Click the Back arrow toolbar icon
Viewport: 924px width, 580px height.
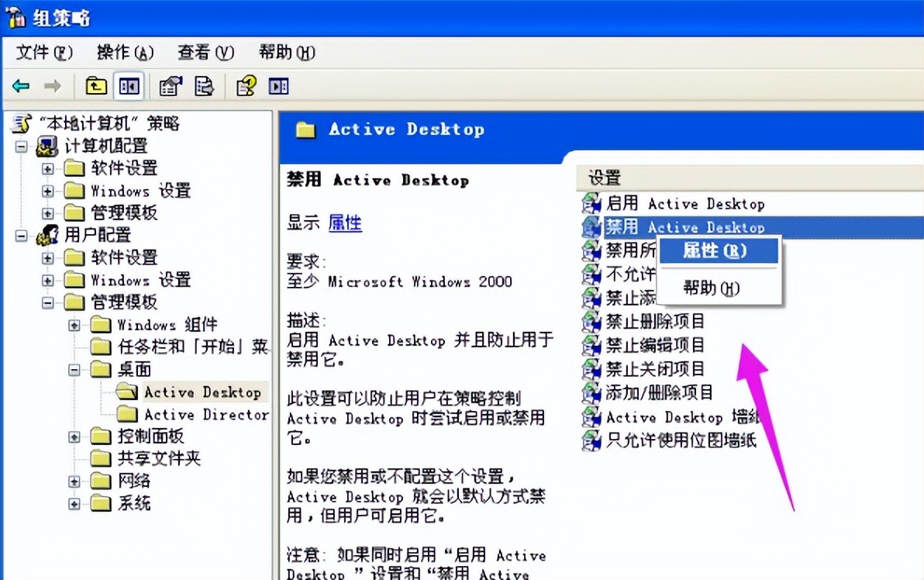pyautogui.click(x=21, y=87)
